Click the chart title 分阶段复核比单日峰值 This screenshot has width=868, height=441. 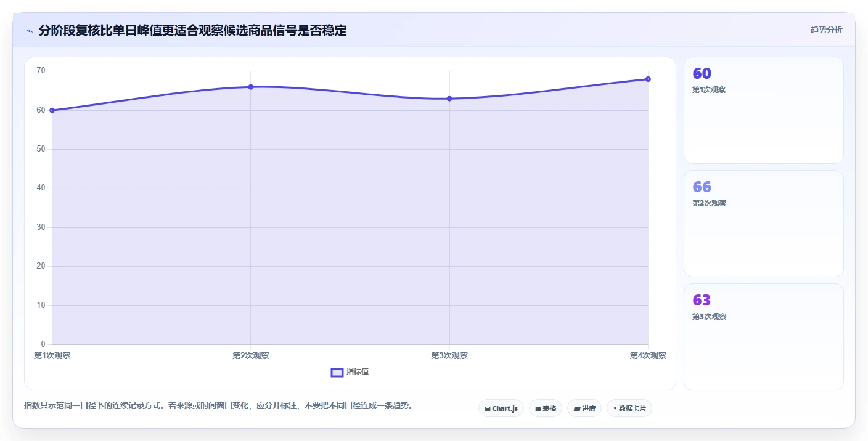[x=192, y=30]
